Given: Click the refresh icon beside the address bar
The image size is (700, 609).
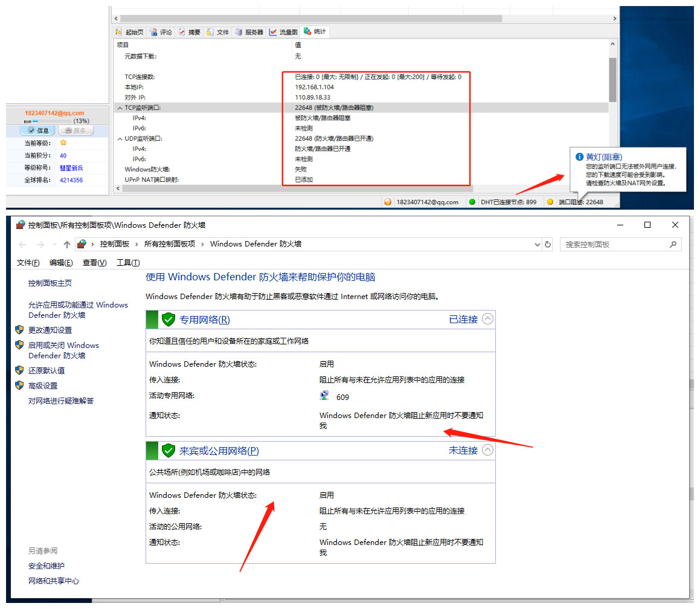Looking at the screenshot, I should pos(548,245).
